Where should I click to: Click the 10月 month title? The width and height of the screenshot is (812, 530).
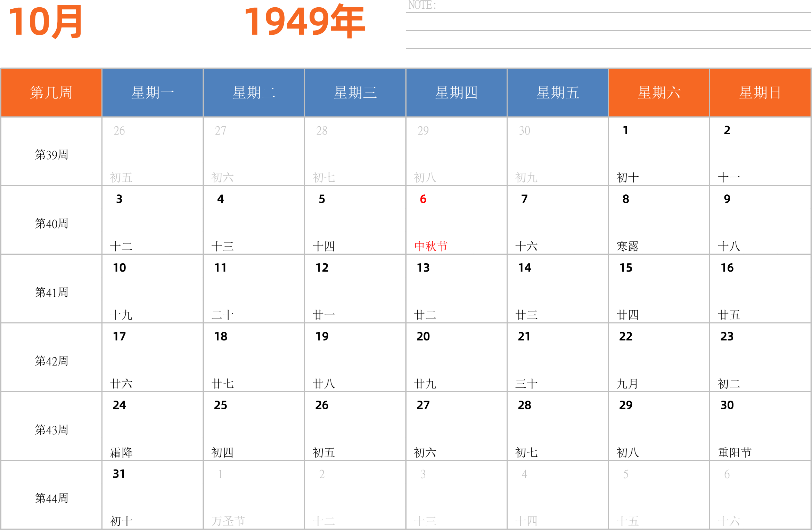tap(45, 22)
